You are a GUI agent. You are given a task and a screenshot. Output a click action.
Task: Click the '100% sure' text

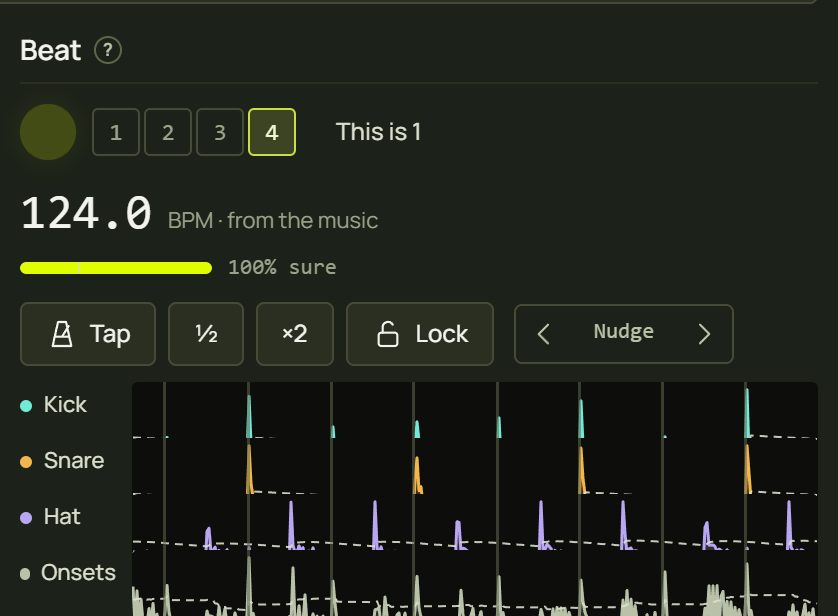(282, 267)
